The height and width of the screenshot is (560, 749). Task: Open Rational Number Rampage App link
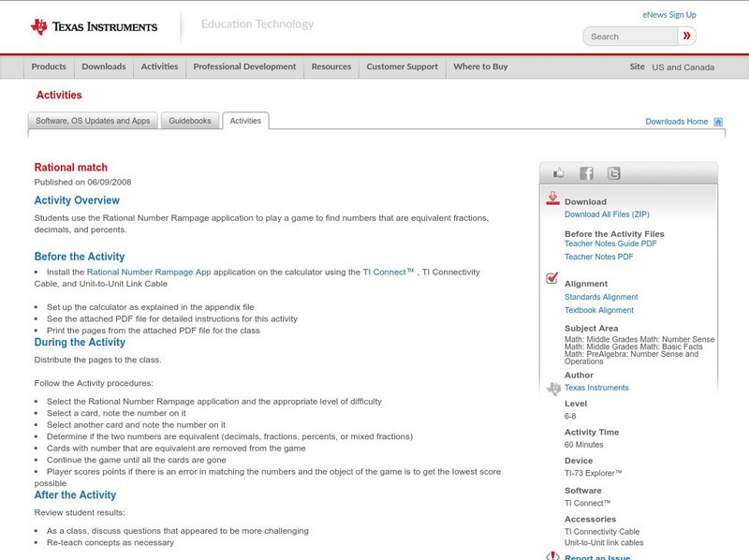pos(149,272)
